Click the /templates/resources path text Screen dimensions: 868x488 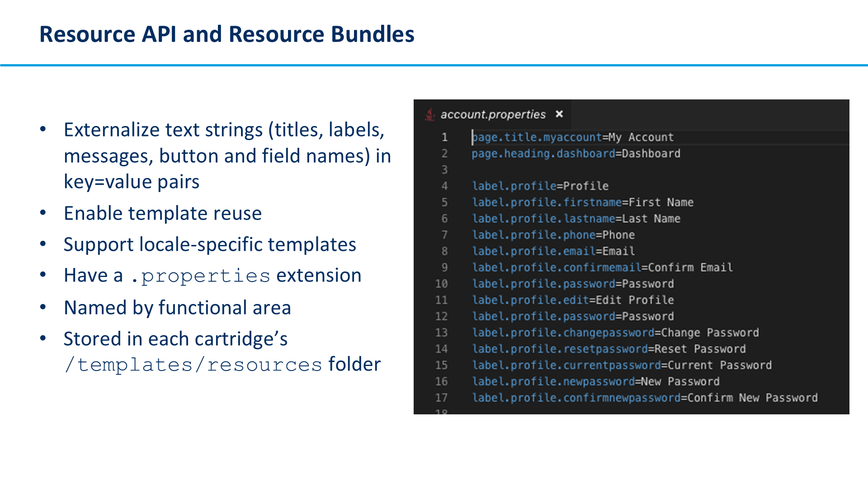point(193,365)
